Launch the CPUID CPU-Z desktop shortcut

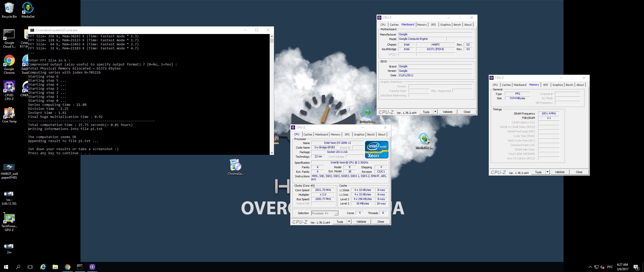tap(9, 91)
